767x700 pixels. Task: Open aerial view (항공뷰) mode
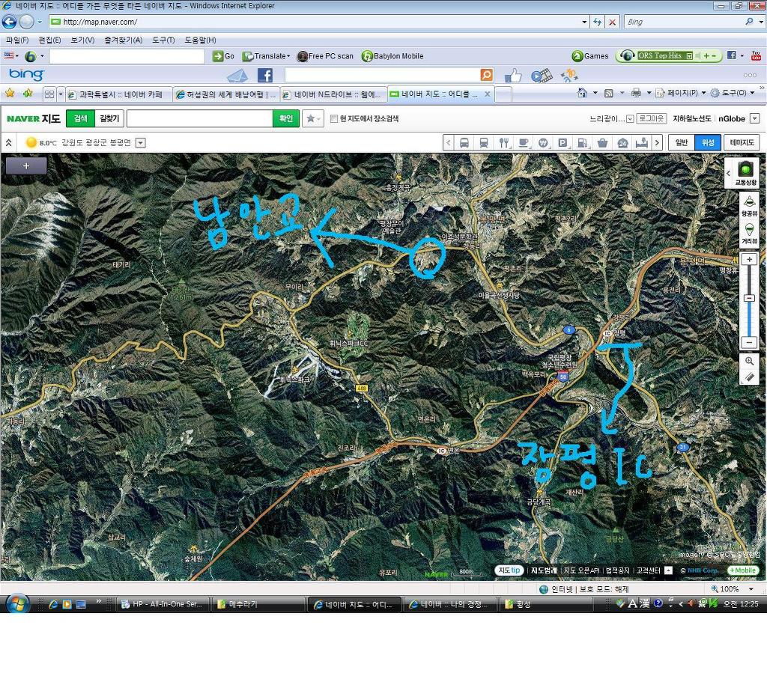[749, 206]
